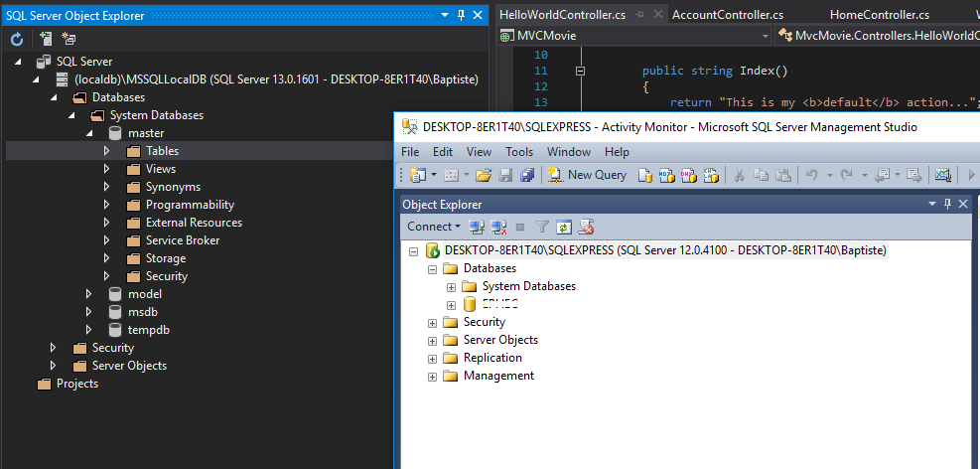980x469 pixels.
Task: Open the Help menu in SSMS
Action: click(x=617, y=152)
